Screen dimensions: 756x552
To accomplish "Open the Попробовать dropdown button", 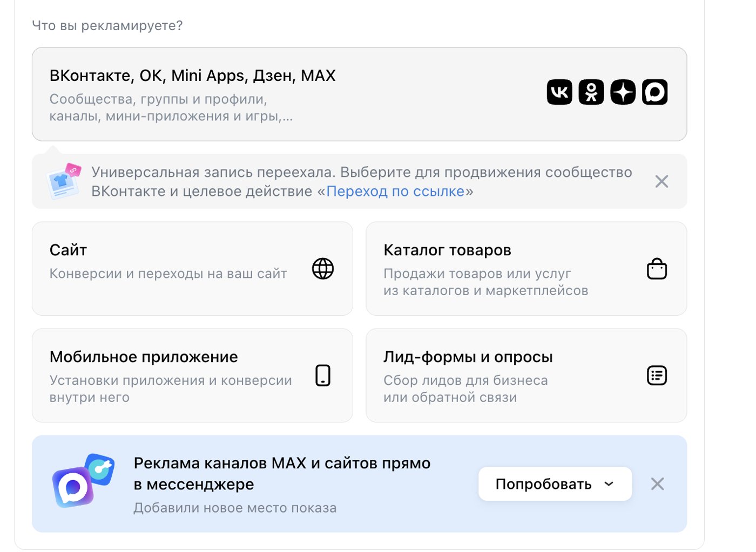I will (555, 484).
